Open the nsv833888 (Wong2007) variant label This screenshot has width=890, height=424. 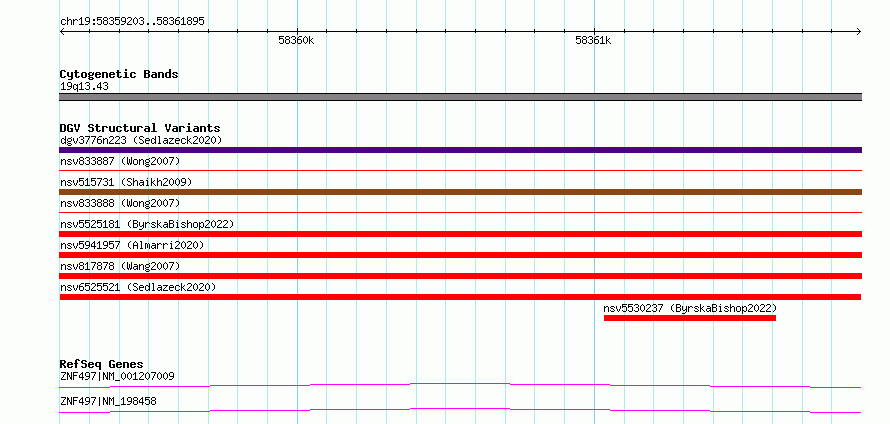[120, 203]
